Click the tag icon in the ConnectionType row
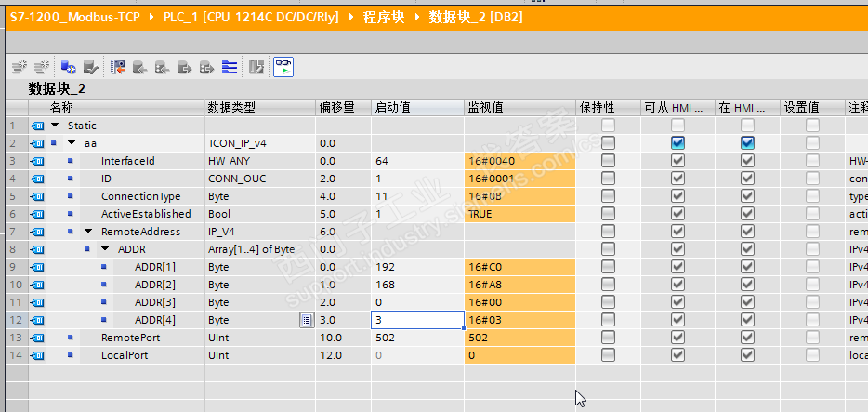Viewport: 868px width, 412px height. [x=37, y=196]
